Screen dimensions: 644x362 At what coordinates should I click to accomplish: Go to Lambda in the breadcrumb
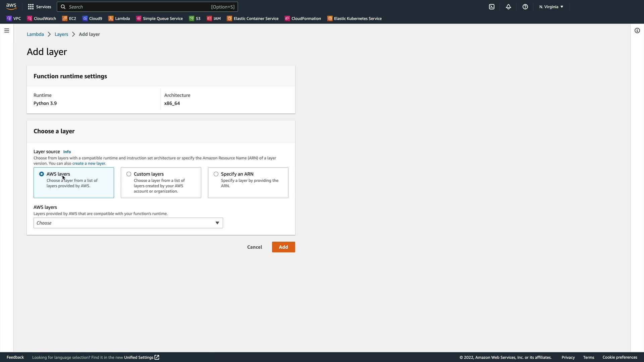coord(35,34)
